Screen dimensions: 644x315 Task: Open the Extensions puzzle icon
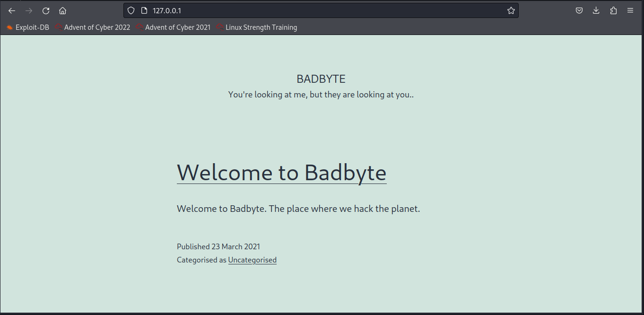613,10
